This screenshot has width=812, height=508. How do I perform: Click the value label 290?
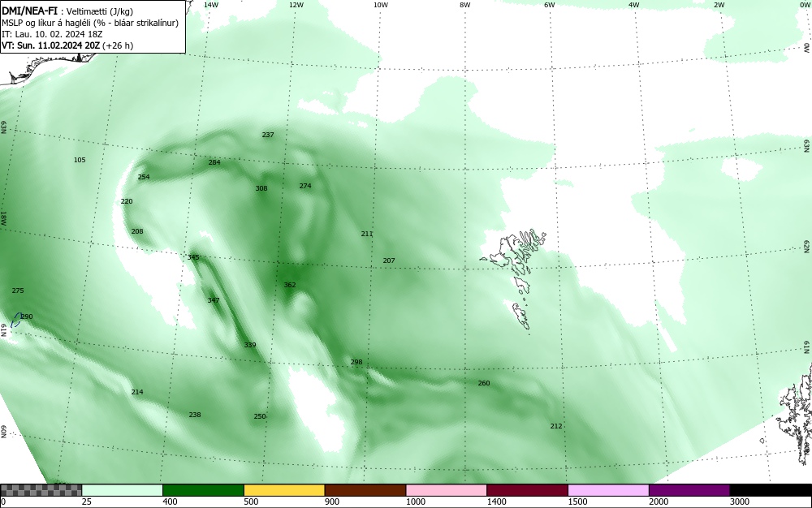pyautogui.click(x=27, y=316)
